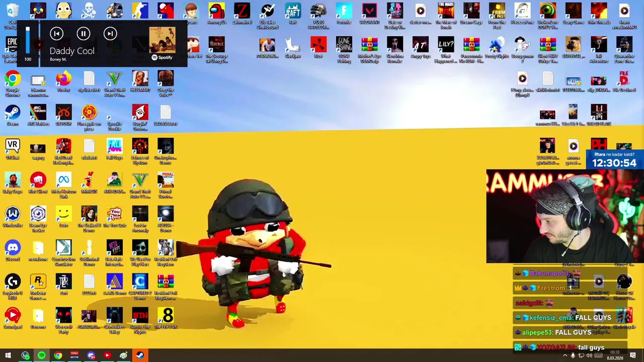Screen dimensions: 644x362
Task: Launch Red Dead Redemption desktop shortcut
Action: point(63,151)
